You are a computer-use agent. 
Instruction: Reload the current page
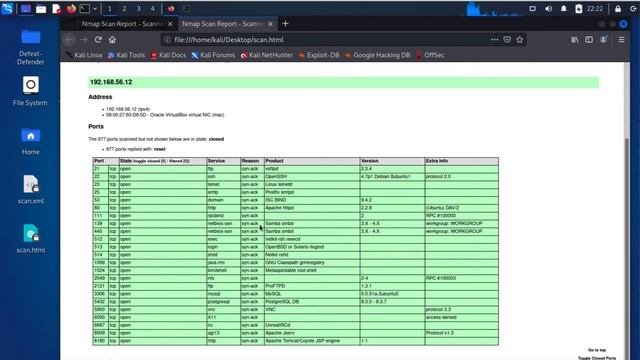click(98, 40)
